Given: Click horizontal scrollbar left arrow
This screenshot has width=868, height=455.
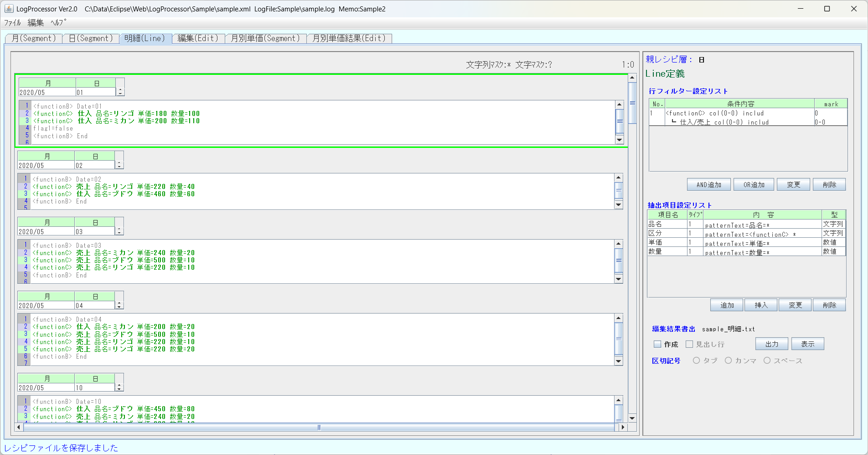Looking at the screenshot, I should point(19,427).
